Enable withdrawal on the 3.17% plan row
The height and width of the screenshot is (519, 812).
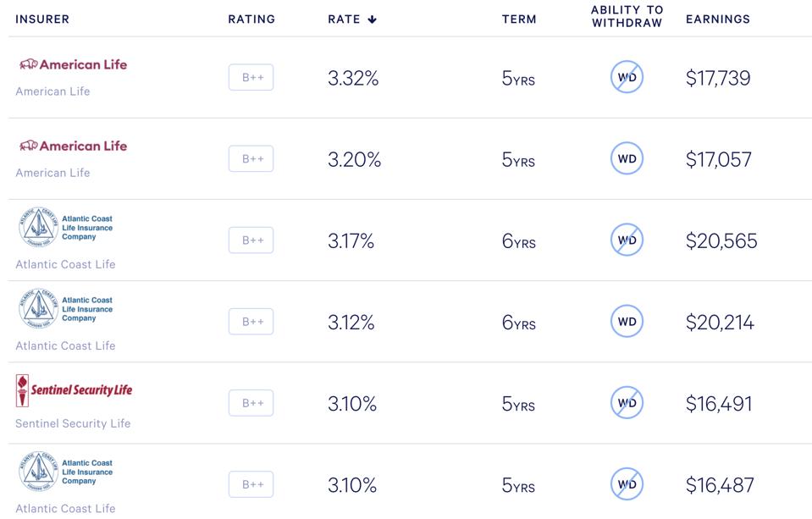click(627, 240)
